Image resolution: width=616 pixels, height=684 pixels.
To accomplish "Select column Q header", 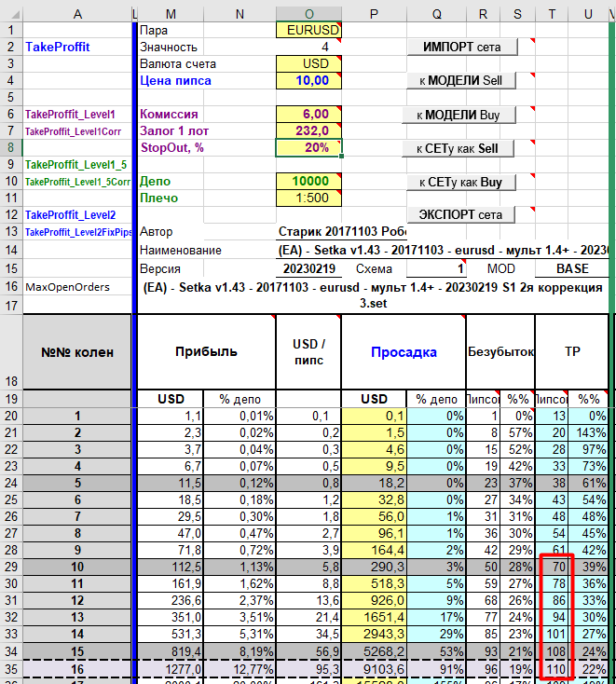I will click(x=436, y=14).
